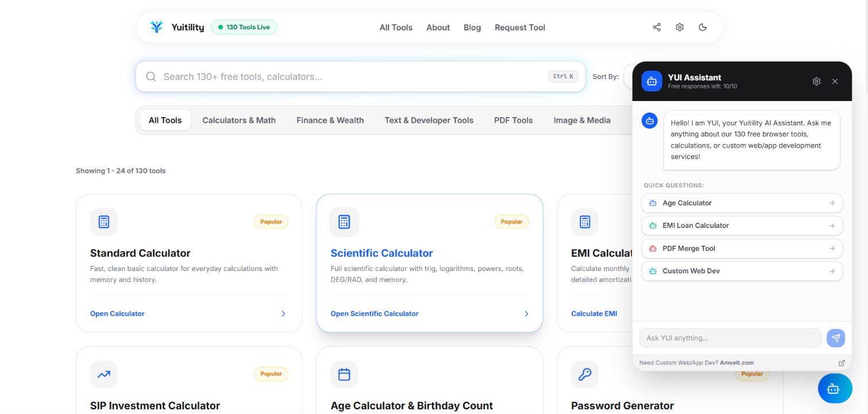Click the floating chatbot launcher button
The width and height of the screenshot is (868, 414).
click(835, 389)
